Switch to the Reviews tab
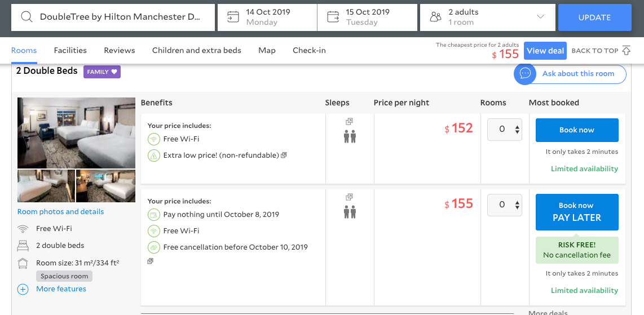This screenshot has width=644, height=315. 120,50
